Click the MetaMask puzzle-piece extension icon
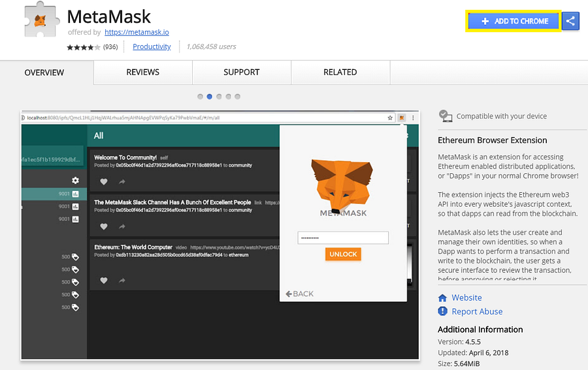Viewport: 588px width, 370px height. pos(42,20)
